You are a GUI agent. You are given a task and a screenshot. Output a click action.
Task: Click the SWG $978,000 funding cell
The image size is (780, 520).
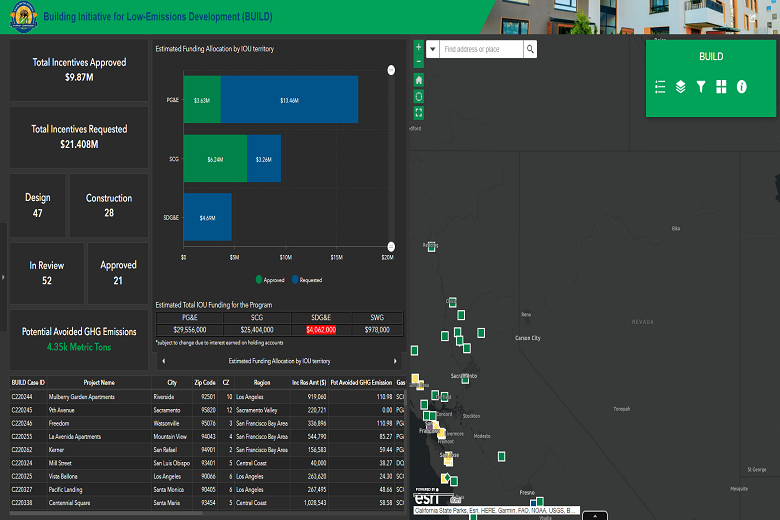click(377, 330)
